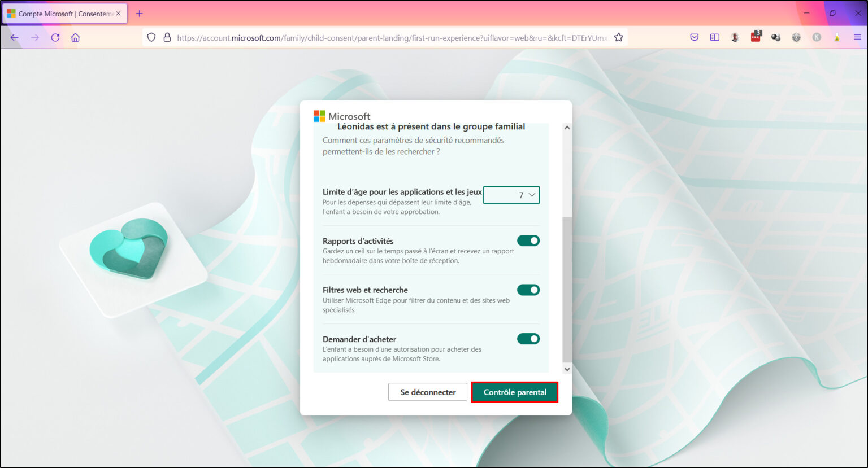The height and width of the screenshot is (468, 868).
Task: Open the tracking protection shield
Action: [151, 37]
